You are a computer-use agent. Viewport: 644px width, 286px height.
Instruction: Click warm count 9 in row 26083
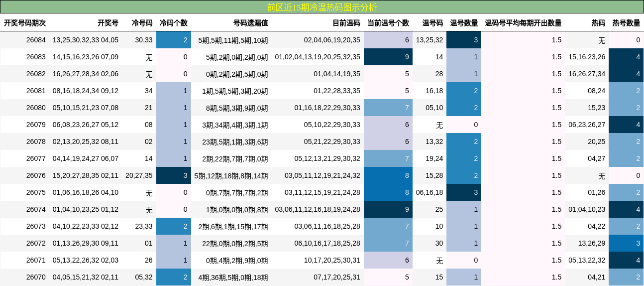click(x=388, y=57)
